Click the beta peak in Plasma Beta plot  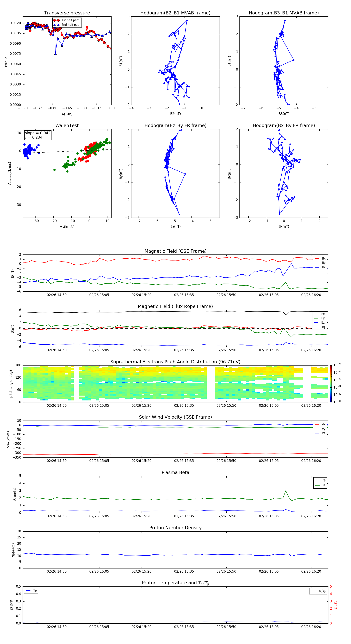[x=285, y=491]
